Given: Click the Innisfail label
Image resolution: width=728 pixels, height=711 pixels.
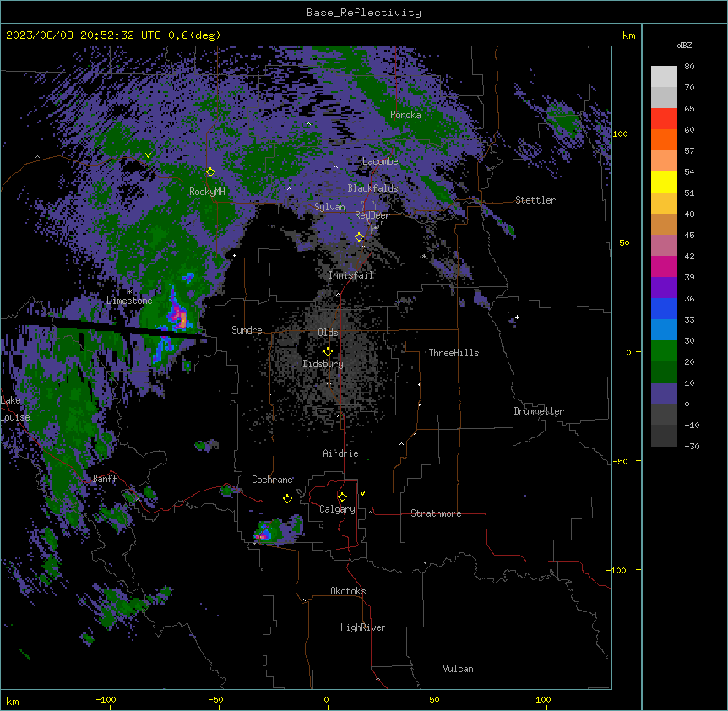Looking at the screenshot, I should 350,275.
